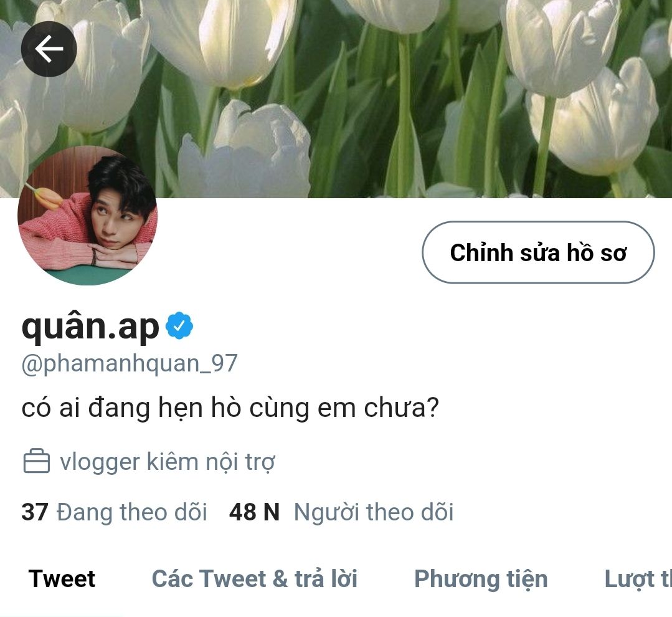Click the 37 following count
672x617 pixels.
pos(35,512)
